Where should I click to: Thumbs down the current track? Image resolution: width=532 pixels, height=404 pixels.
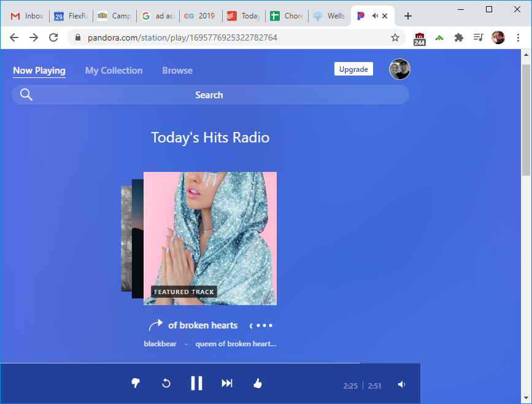[x=136, y=384]
